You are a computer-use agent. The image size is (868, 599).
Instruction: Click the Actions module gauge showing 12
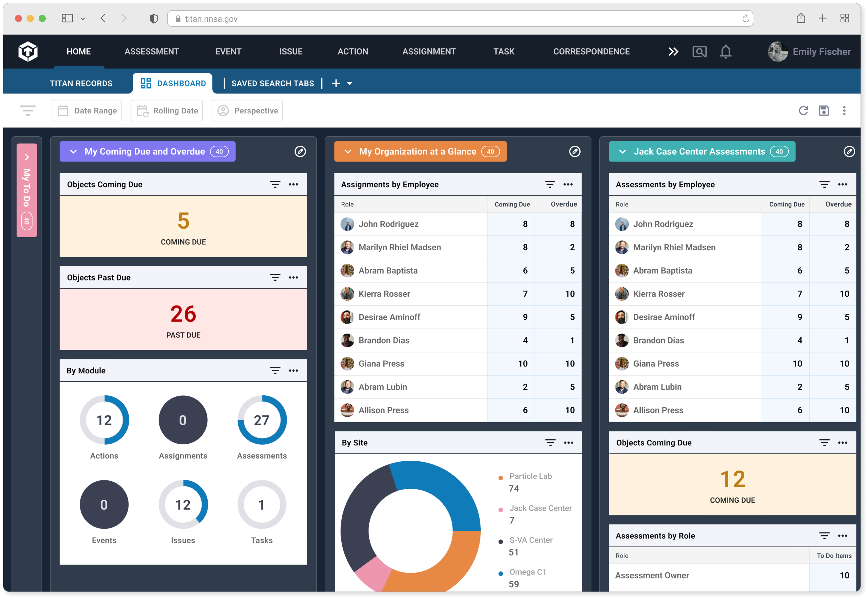pyautogui.click(x=104, y=420)
